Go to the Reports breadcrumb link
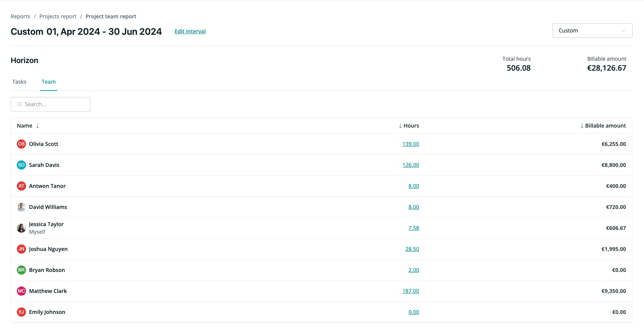 tap(20, 16)
